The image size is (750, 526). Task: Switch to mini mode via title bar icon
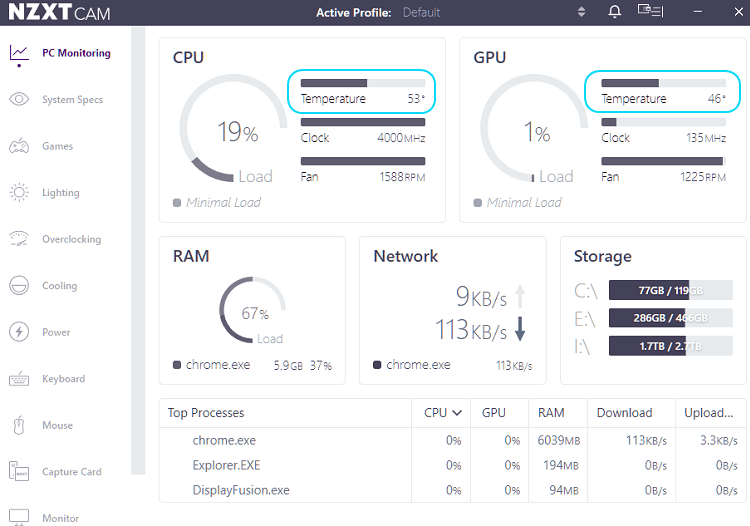pyautogui.click(x=651, y=11)
